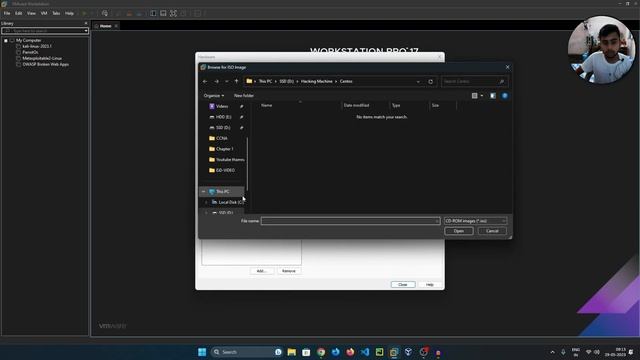Image resolution: width=640 pixels, height=360 pixels.
Task: Open Firefox from taskbar
Action: pos(350,352)
